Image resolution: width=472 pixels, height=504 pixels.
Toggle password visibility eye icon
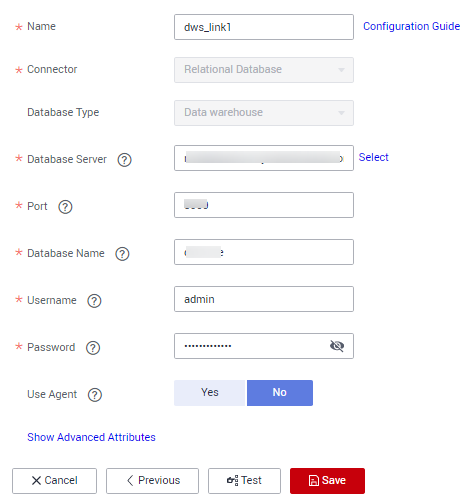click(x=337, y=346)
